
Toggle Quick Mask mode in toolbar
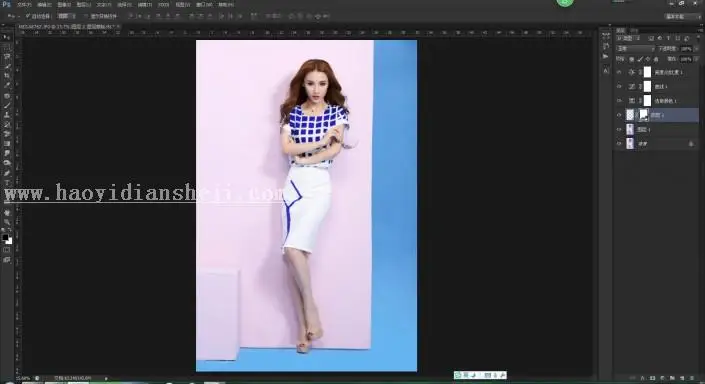7,250
